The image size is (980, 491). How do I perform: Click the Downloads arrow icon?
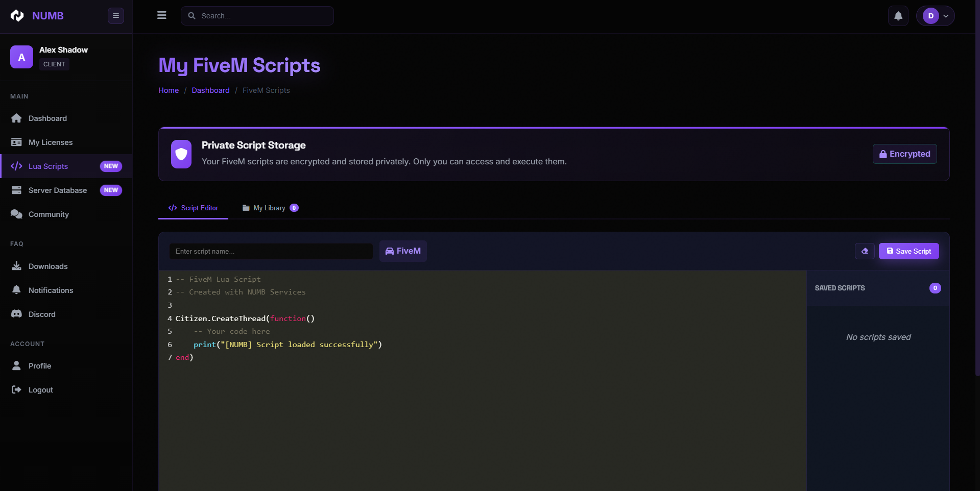pos(16,266)
